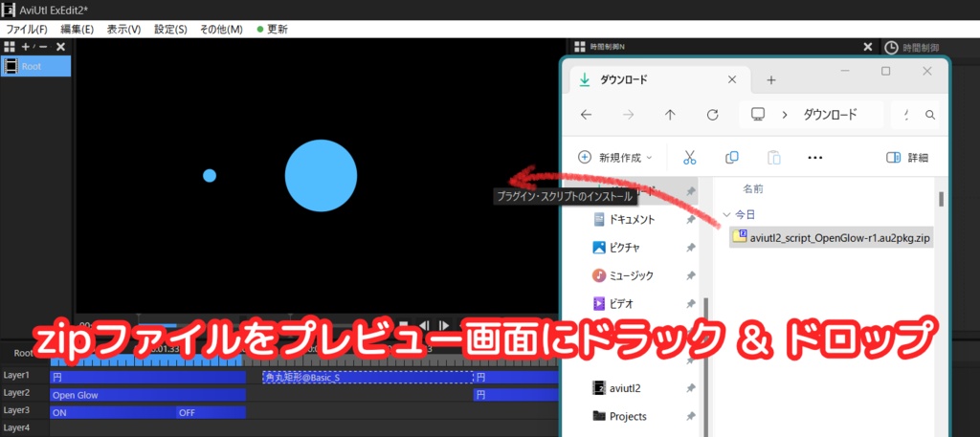This screenshot has height=437, width=980.
Task: Select the ダウンロード tab in Explorer
Action: click(x=658, y=80)
